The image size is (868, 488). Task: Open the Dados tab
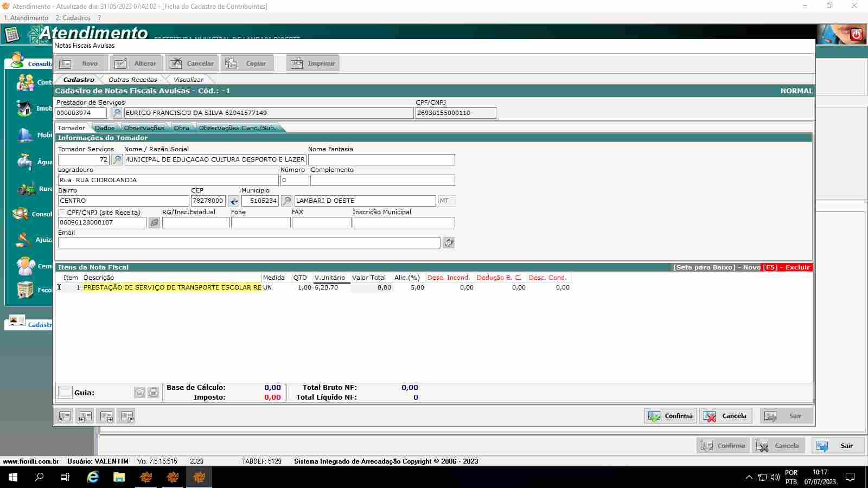coord(104,128)
